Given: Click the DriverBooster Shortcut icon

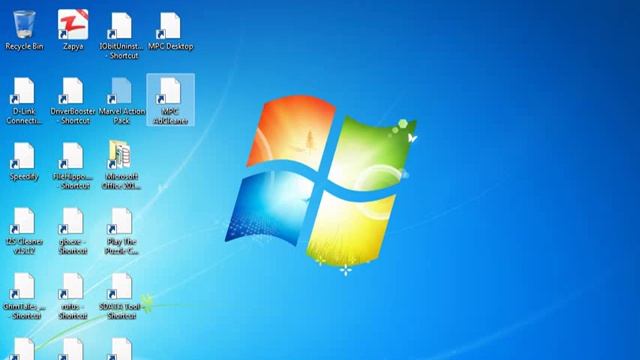Looking at the screenshot, I should (73, 100).
